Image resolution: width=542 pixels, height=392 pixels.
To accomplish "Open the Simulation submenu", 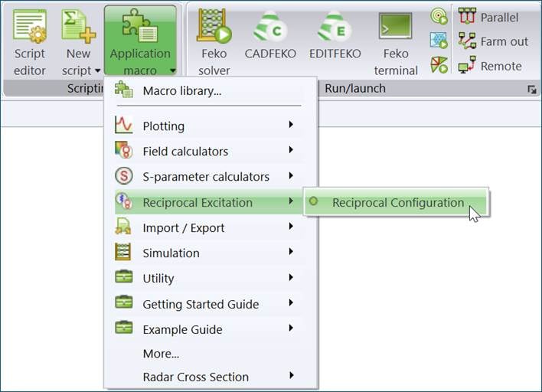I will tap(211, 253).
